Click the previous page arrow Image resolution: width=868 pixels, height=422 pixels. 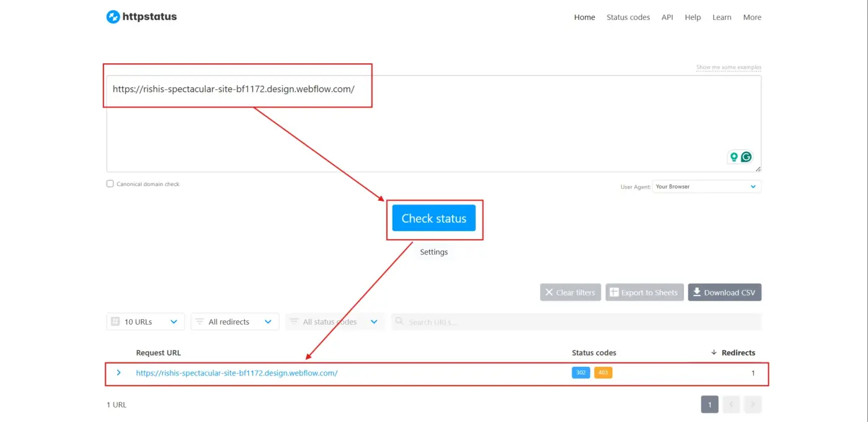click(732, 405)
